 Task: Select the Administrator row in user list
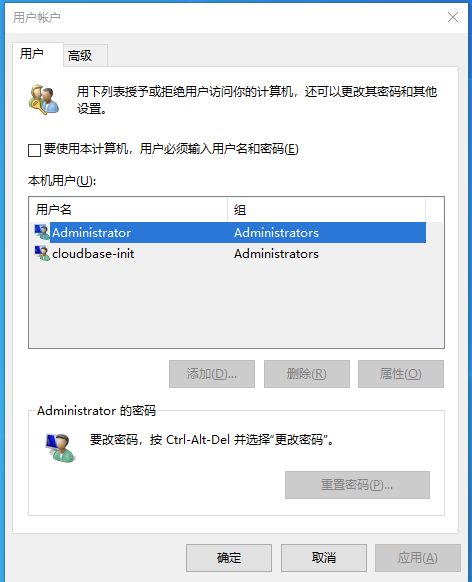(230, 232)
